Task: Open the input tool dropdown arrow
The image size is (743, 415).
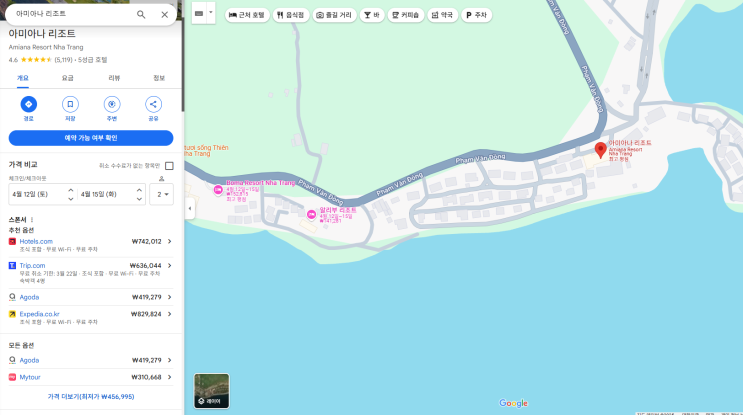Action: 211,13
